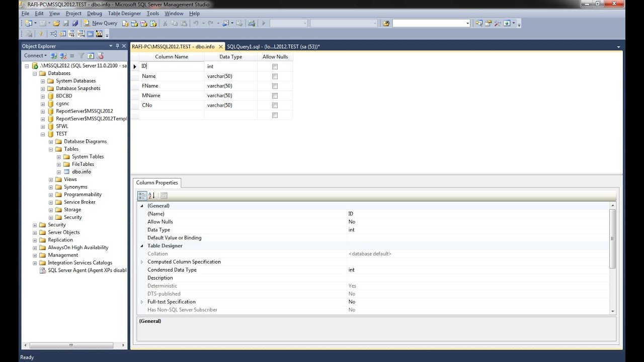Stop activity in Object Explorer toolbar
This screenshot has width=644, height=362.
pyautogui.click(x=72, y=56)
